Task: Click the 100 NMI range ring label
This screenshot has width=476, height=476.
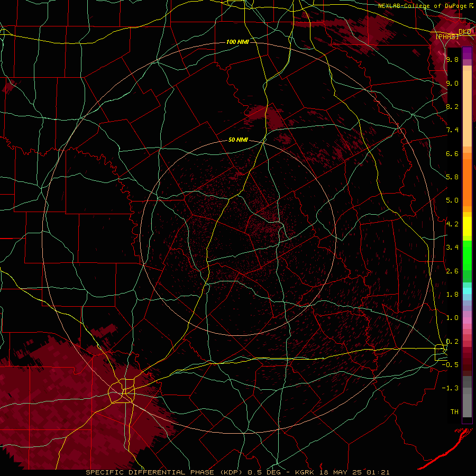Action: coord(237,42)
